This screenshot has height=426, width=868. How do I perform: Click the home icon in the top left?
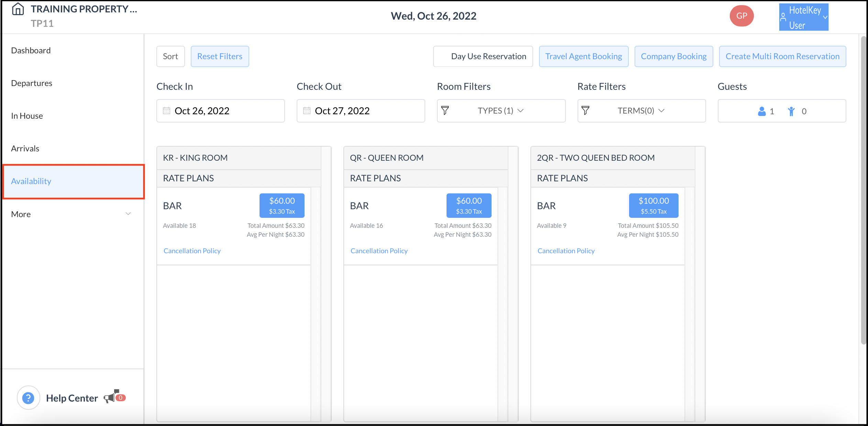(17, 9)
